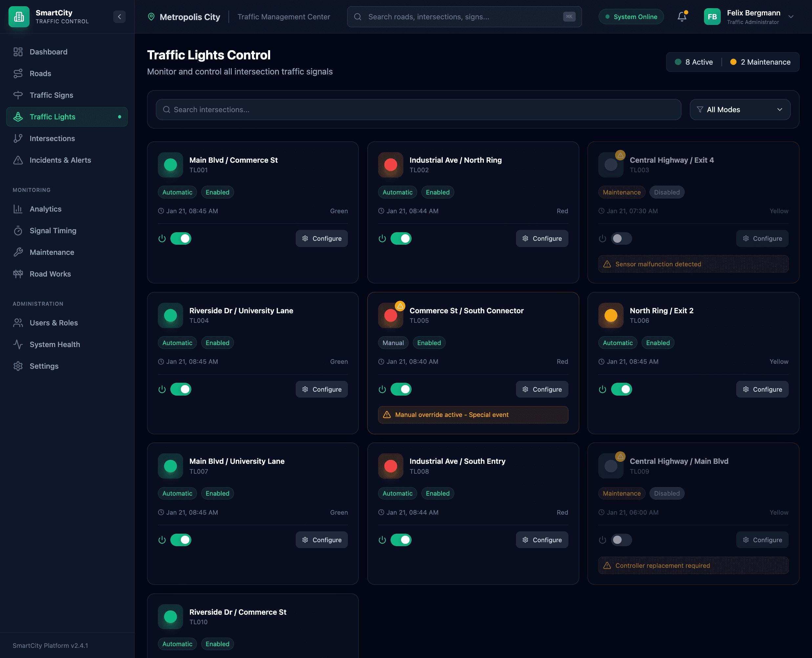
Task: Open the All Modes filter dropdown
Action: [x=739, y=110]
